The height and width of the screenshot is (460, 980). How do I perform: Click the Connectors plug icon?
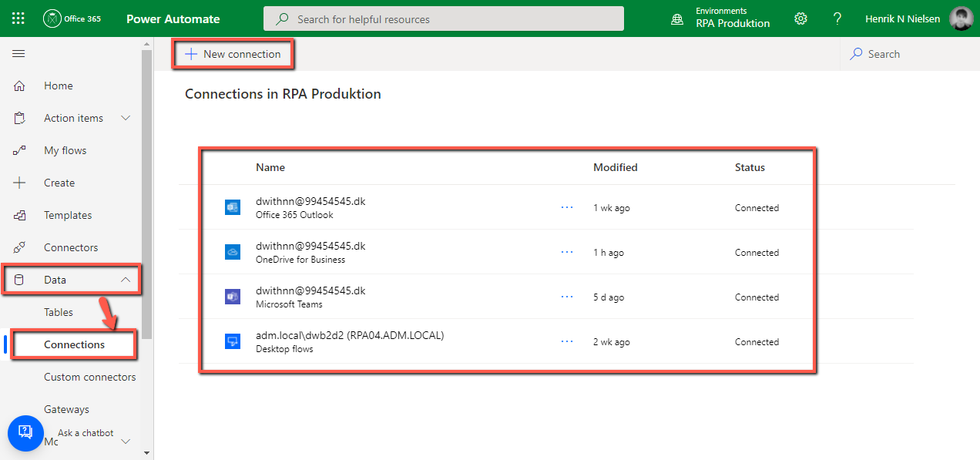pos(20,247)
